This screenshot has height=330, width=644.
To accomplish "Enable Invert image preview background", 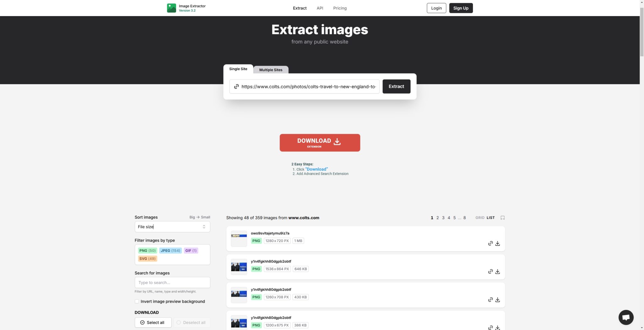I will (x=137, y=301).
